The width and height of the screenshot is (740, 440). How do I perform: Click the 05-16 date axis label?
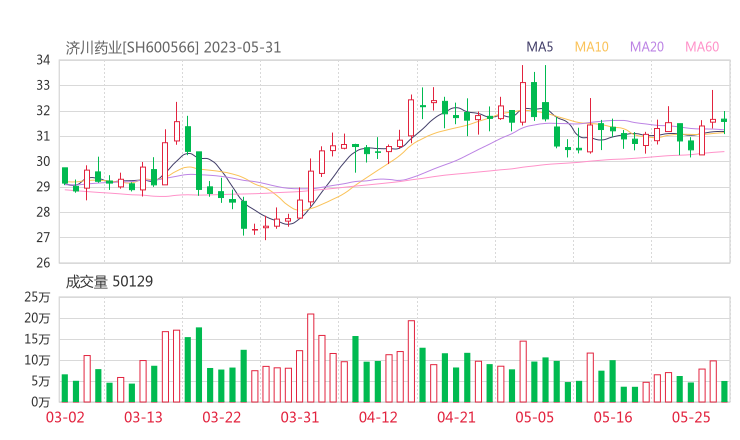point(613,417)
